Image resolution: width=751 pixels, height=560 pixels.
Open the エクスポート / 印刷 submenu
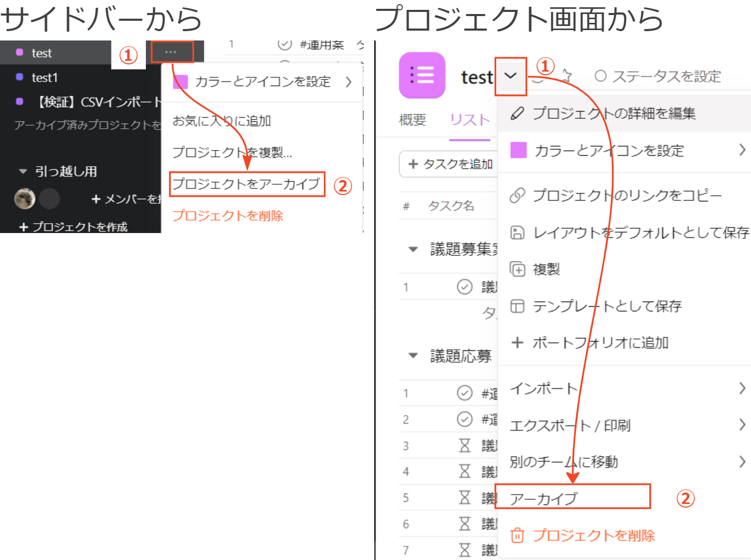[624, 425]
